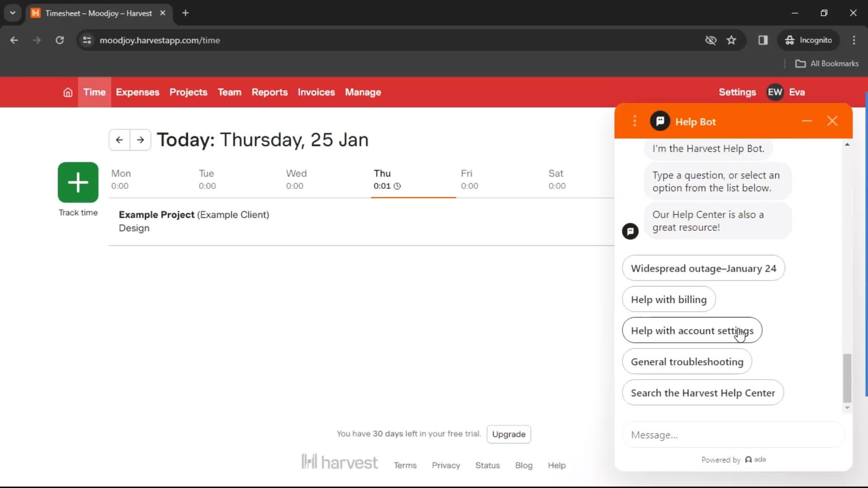This screenshot has height=488, width=868.
Task: Open Help Bot options menu dots
Action: (635, 121)
